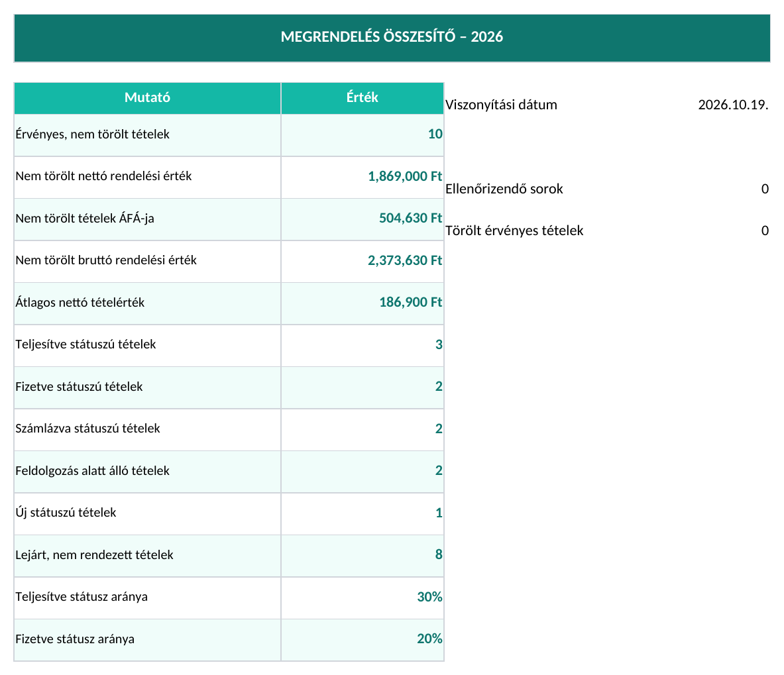Click the date value '2026.10.19.'
The image size is (784, 675).
pos(733,105)
